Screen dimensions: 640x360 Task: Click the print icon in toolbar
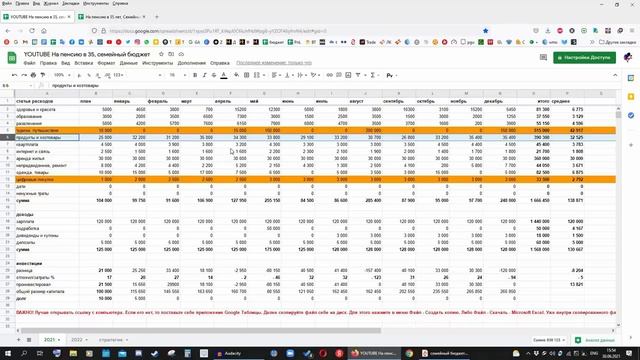click(33, 75)
